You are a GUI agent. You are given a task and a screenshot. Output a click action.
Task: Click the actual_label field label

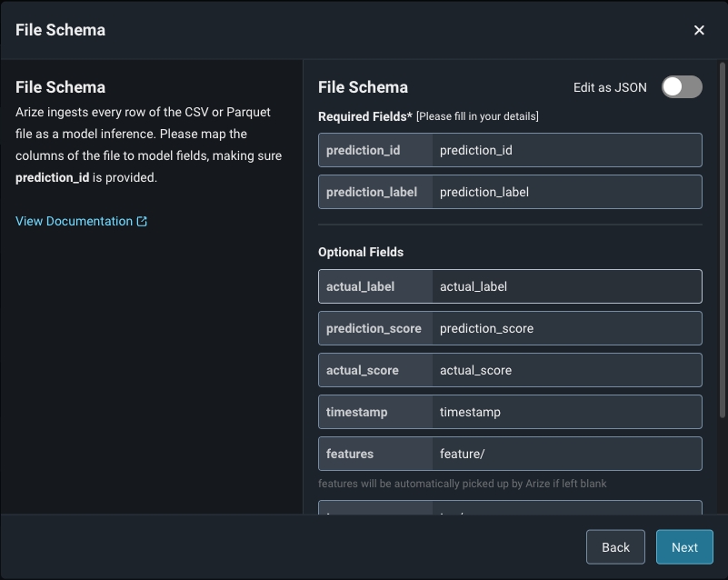(361, 286)
